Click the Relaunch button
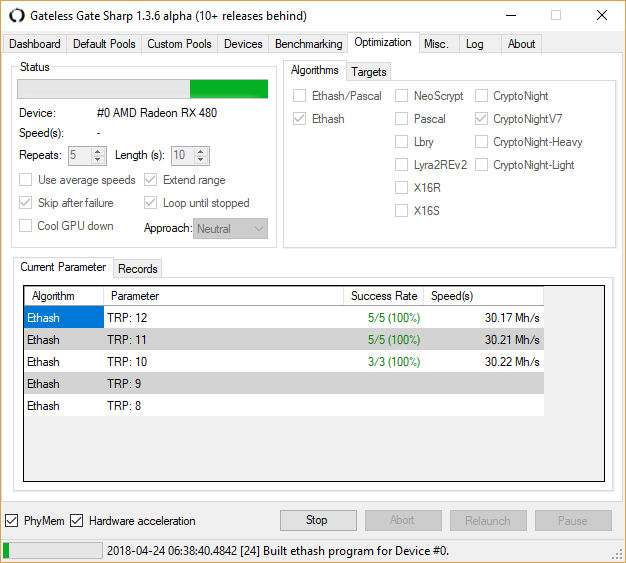 tap(488, 520)
